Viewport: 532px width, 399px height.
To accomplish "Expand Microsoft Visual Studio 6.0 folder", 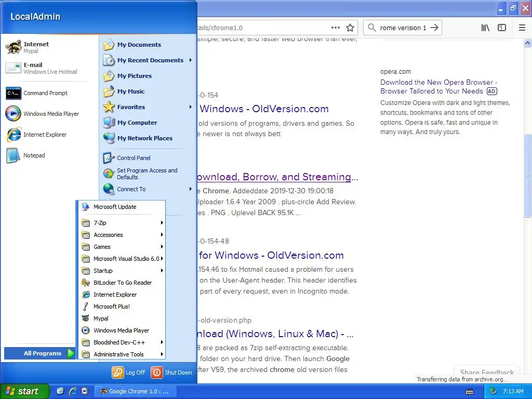I will 122,259.
